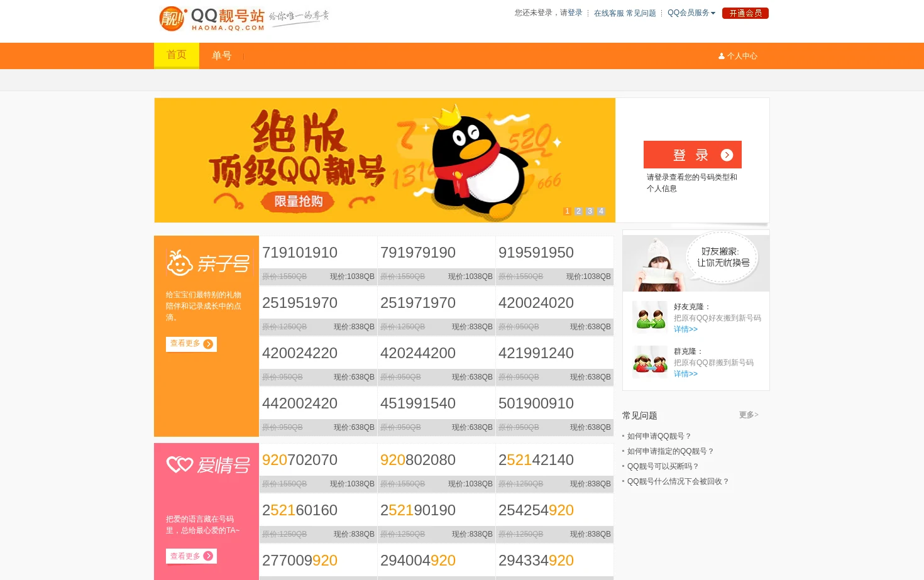Image resolution: width=924 pixels, height=580 pixels.
Task: Select number 421991240
Action: click(536, 353)
